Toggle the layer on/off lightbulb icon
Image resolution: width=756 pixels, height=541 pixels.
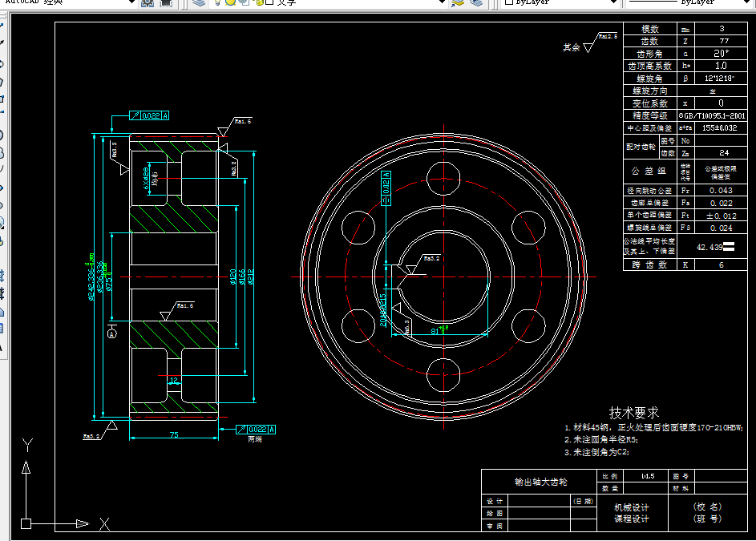(x=218, y=2)
